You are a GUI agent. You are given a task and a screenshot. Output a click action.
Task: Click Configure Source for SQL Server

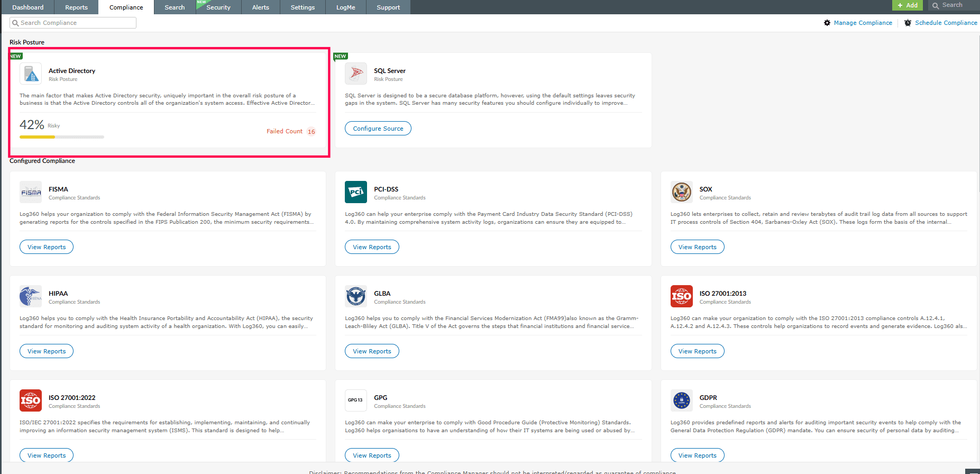pyautogui.click(x=378, y=129)
